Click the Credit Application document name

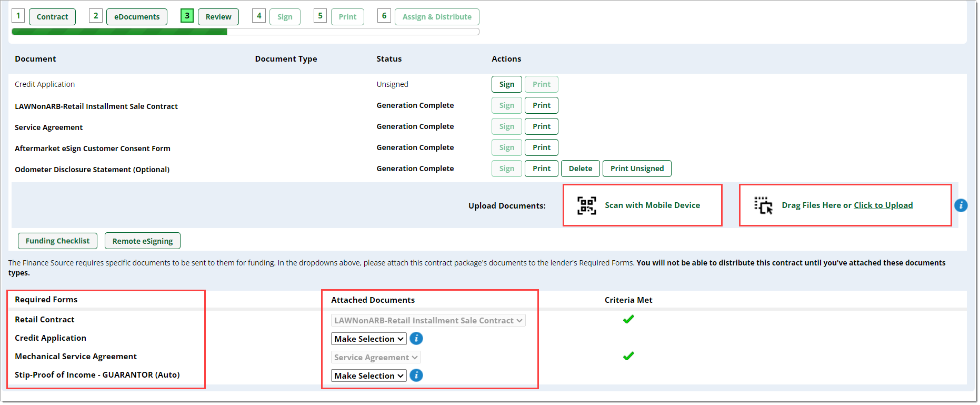point(45,84)
